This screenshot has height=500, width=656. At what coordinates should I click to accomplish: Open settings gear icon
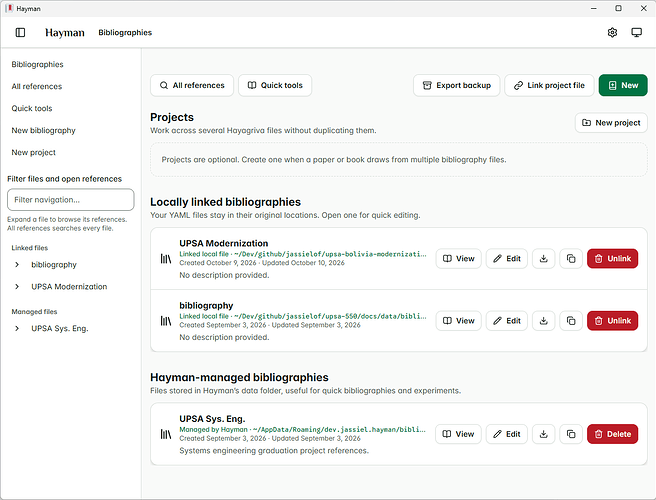click(x=612, y=32)
